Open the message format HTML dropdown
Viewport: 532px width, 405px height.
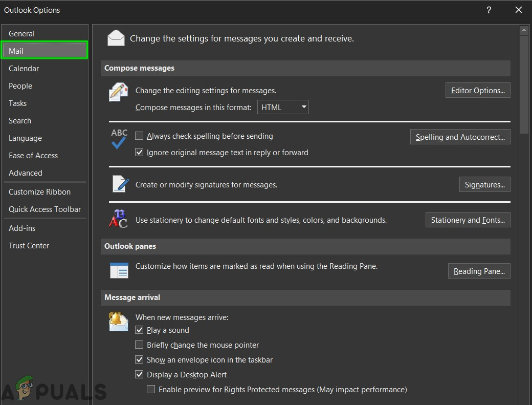coord(283,108)
